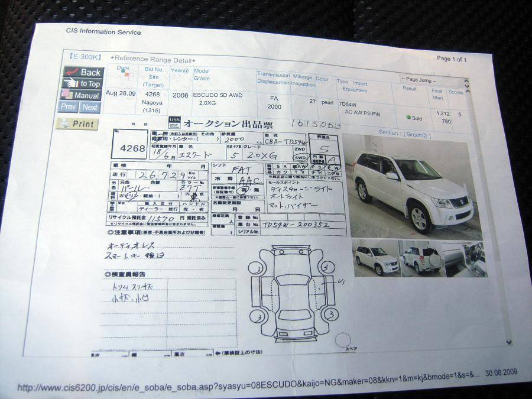The width and height of the screenshot is (532, 399).
Task: Click the date 30.08.2009 in footer
Action: 501,372
